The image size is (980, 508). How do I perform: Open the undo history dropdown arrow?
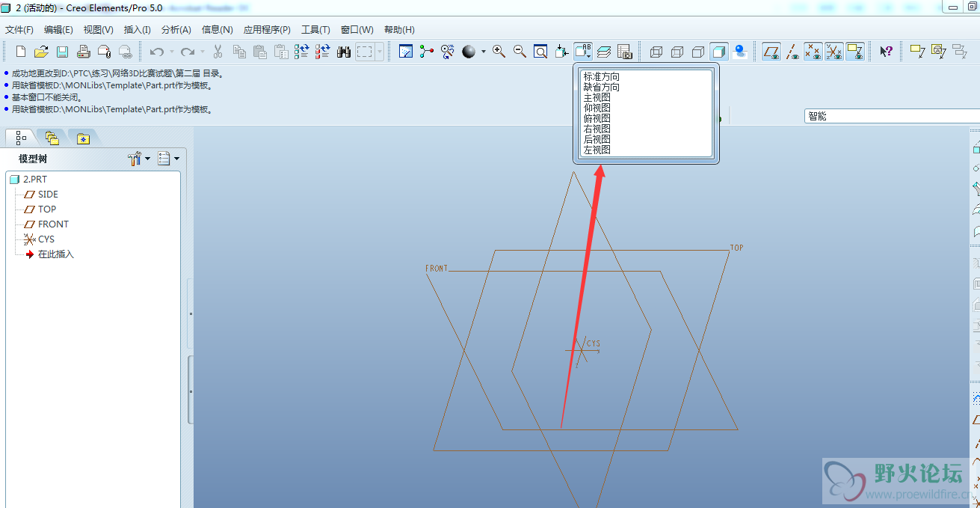tap(171, 52)
